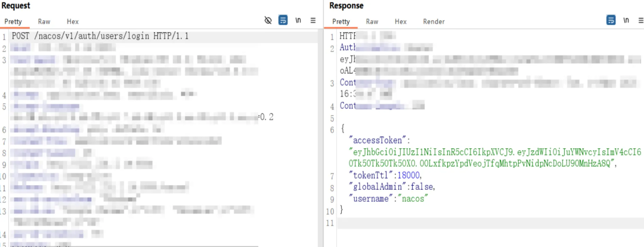Toggle \n non-printable characters in Request panel
644x247 pixels.
[298, 20]
